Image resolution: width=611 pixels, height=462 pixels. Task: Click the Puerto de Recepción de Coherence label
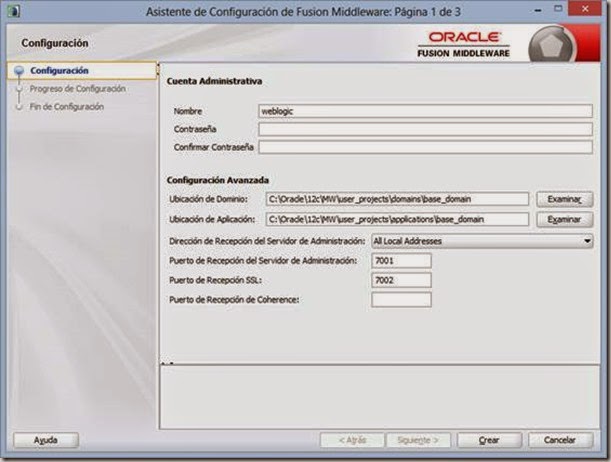tap(234, 300)
